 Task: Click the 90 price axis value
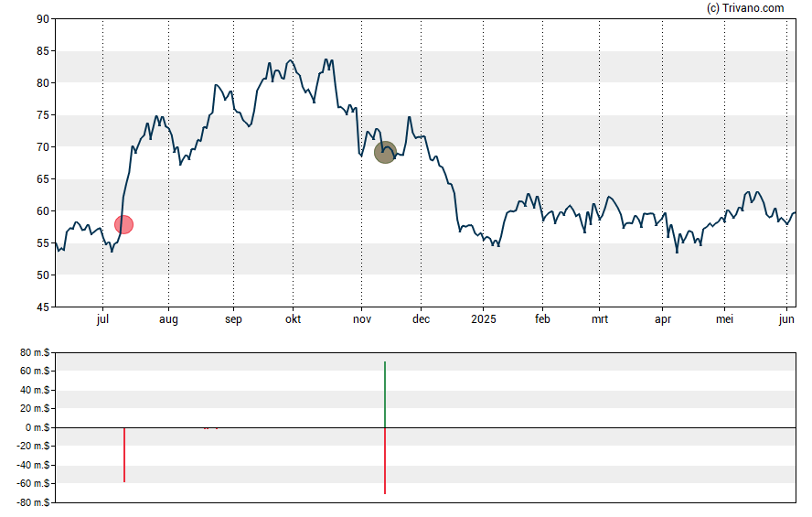pos(43,19)
